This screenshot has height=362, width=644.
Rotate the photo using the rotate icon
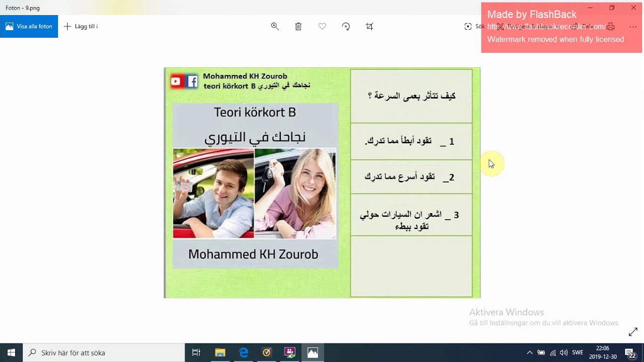(x=346, y=27)
